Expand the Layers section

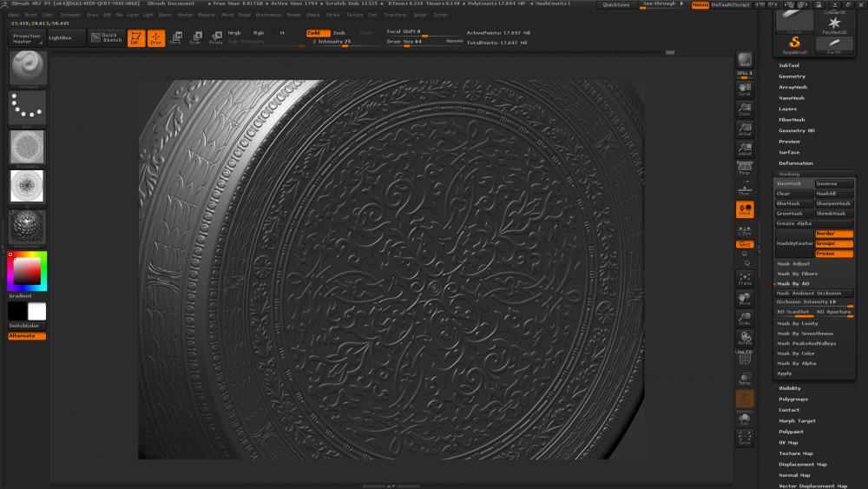pos(788,109)
